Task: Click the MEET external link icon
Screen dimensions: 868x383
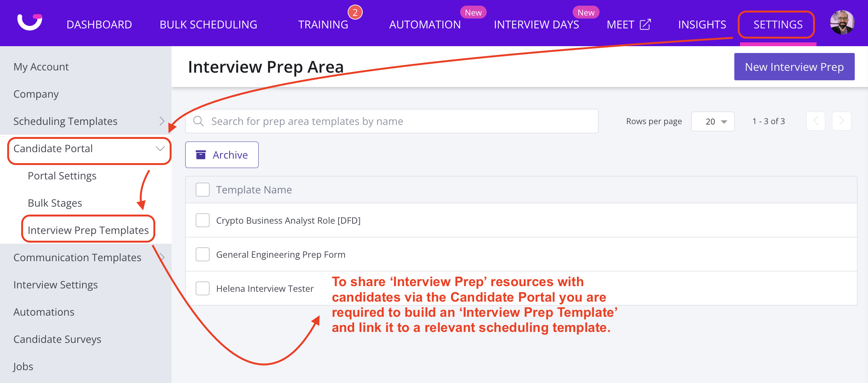Action: click(x=645, y=25)
